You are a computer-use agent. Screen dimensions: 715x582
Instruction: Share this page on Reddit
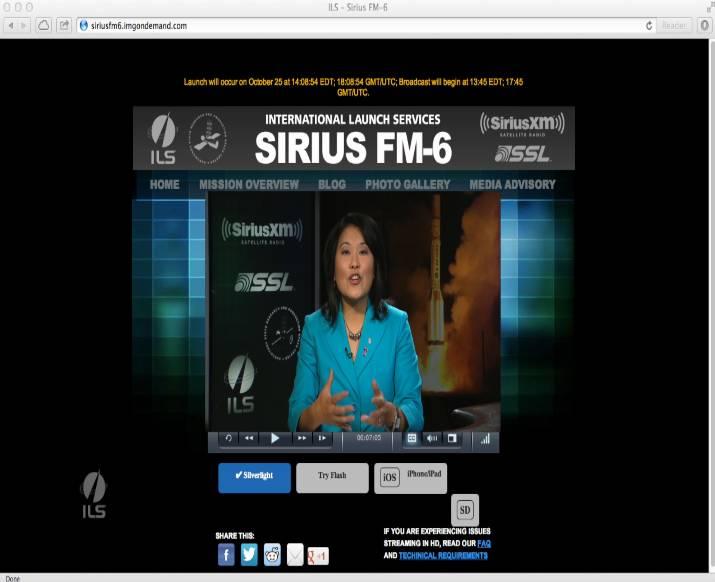[272, 555]
